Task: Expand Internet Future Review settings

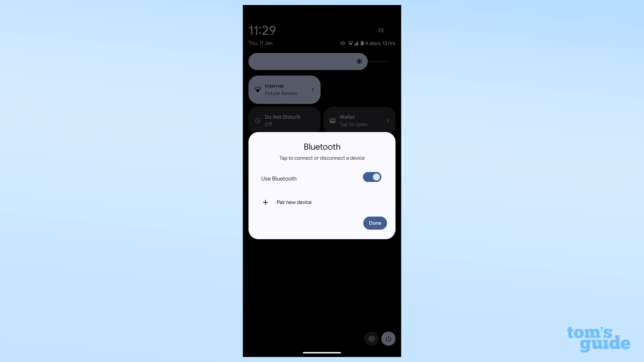Action: coord(312,89)
